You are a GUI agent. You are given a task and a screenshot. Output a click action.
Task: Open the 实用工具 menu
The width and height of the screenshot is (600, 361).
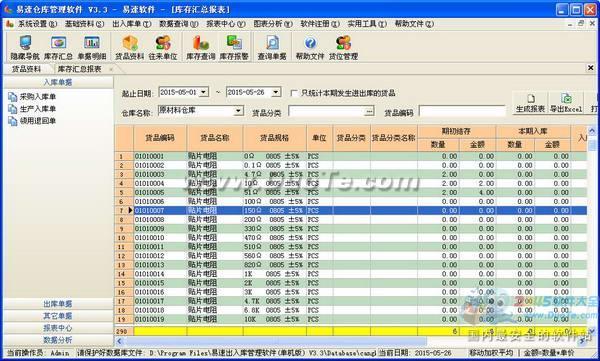coord(367,24)
